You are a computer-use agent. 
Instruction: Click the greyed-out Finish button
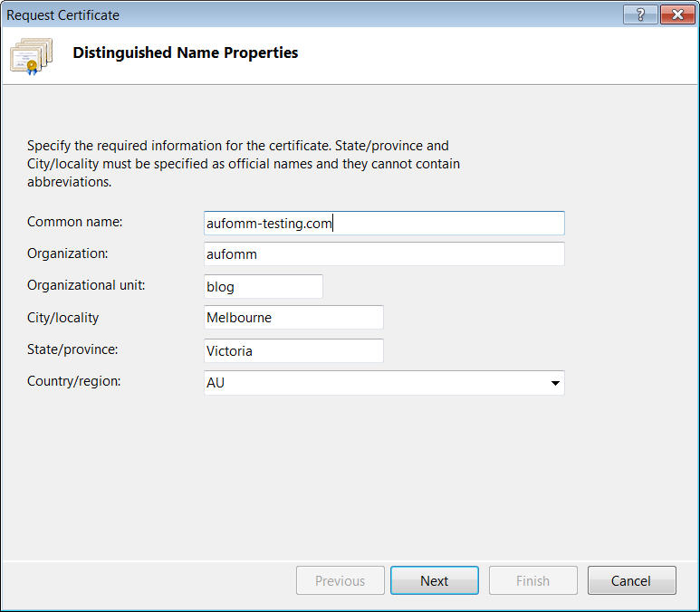(532, 580)
